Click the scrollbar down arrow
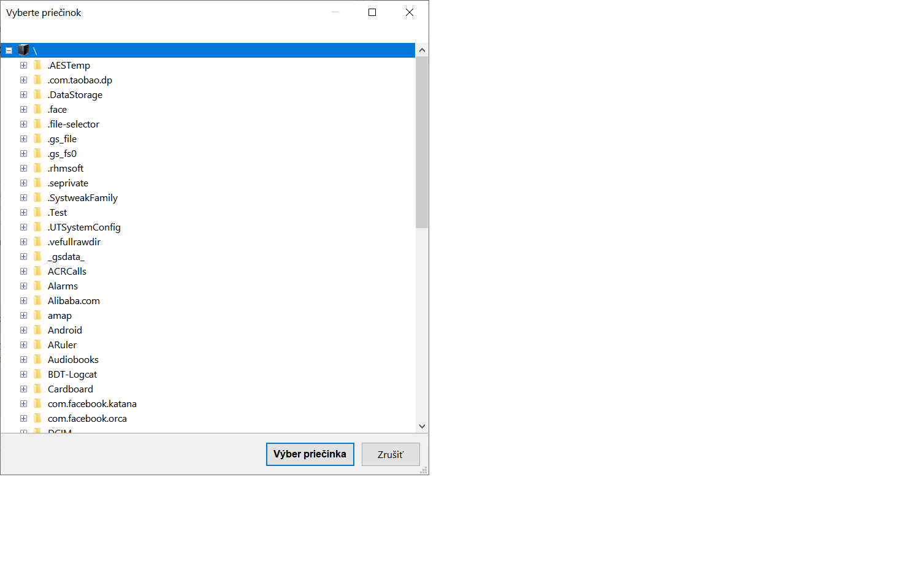924x588 pixels. pos(422,426)
